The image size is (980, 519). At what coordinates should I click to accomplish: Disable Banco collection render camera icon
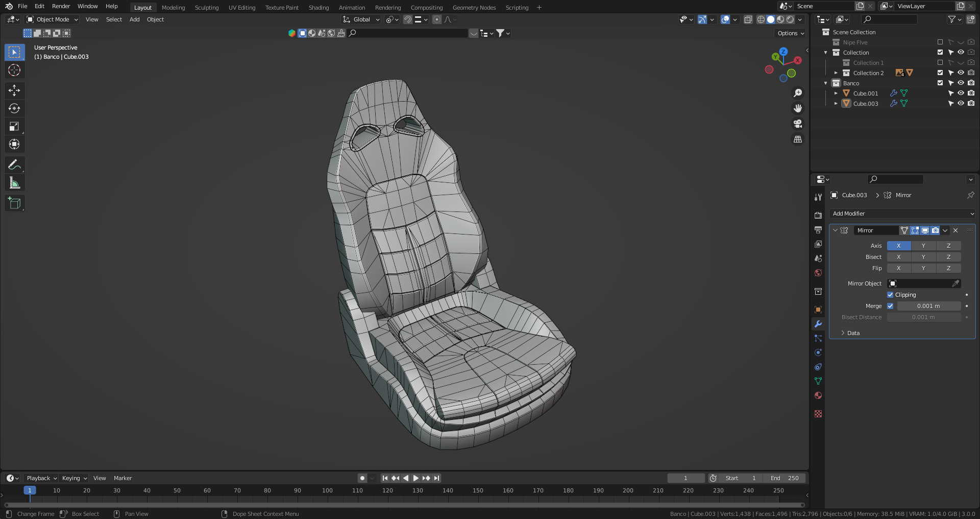tap(971, 83)
